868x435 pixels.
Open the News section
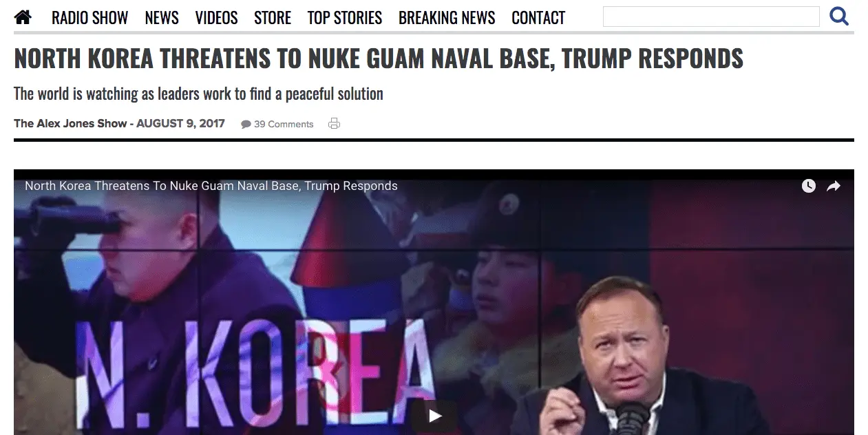coord(162,18)
